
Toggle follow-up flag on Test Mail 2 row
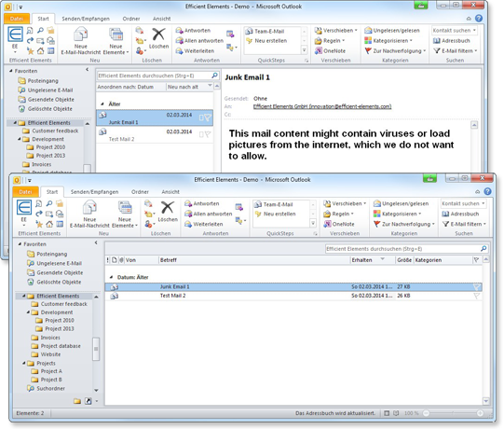point(477,296)
